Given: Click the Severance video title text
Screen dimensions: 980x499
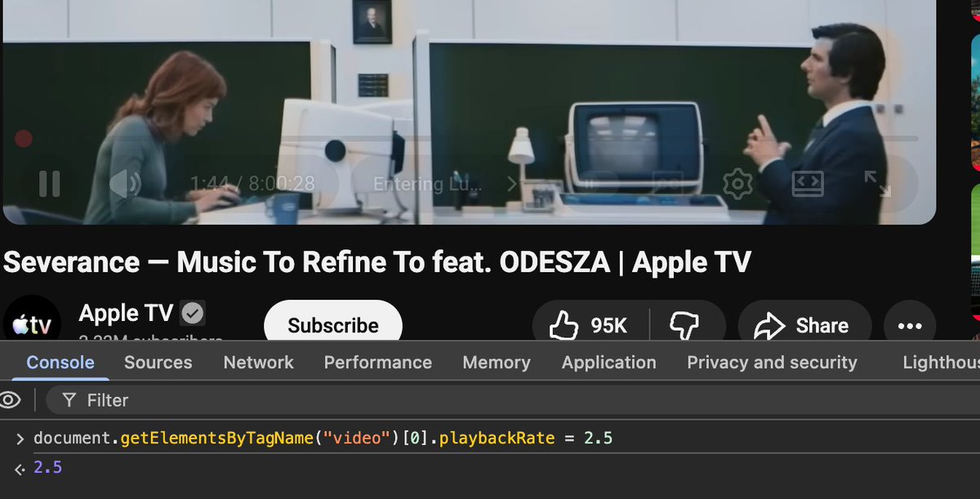Looking at the screenshot, I should [x=376, y=262].
